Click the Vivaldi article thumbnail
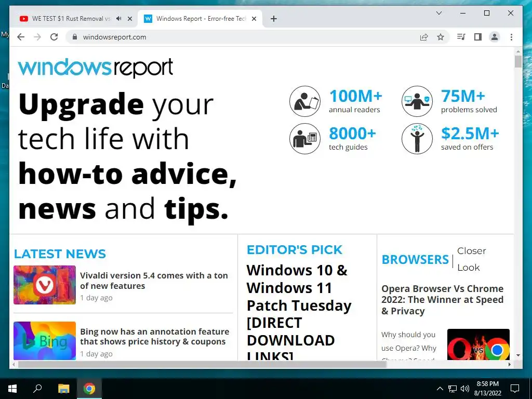Viewport: 532px width, 399px height. click(45, 285)
